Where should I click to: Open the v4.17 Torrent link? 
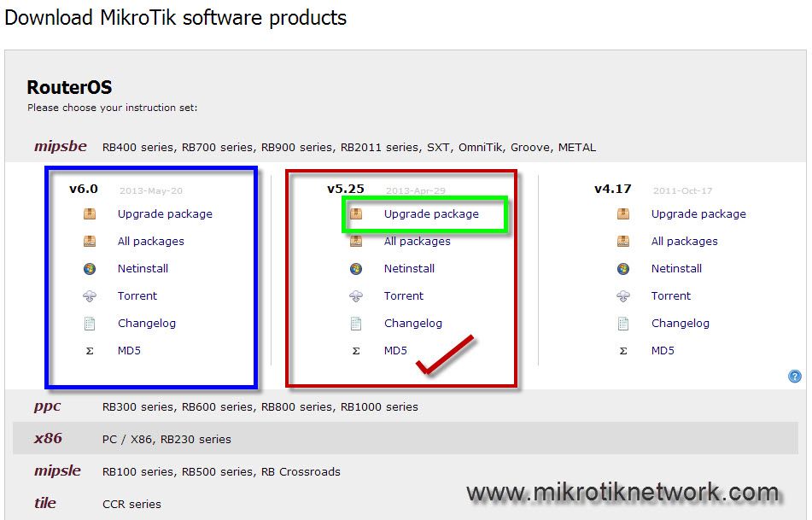[671, 296]
